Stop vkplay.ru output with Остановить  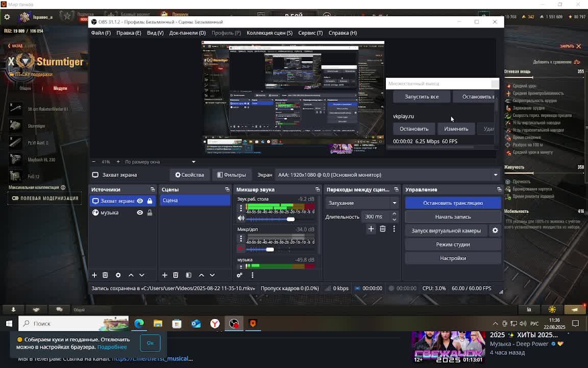pos(414,129)
